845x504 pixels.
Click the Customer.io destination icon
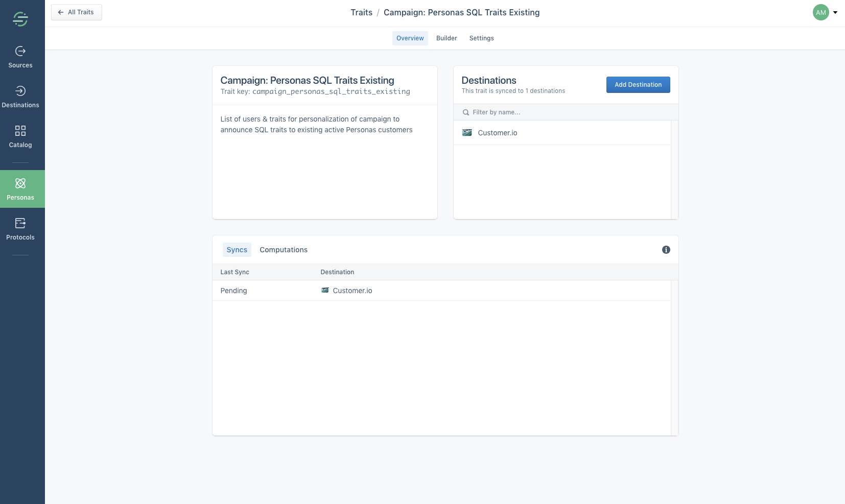tap(467, 132)
